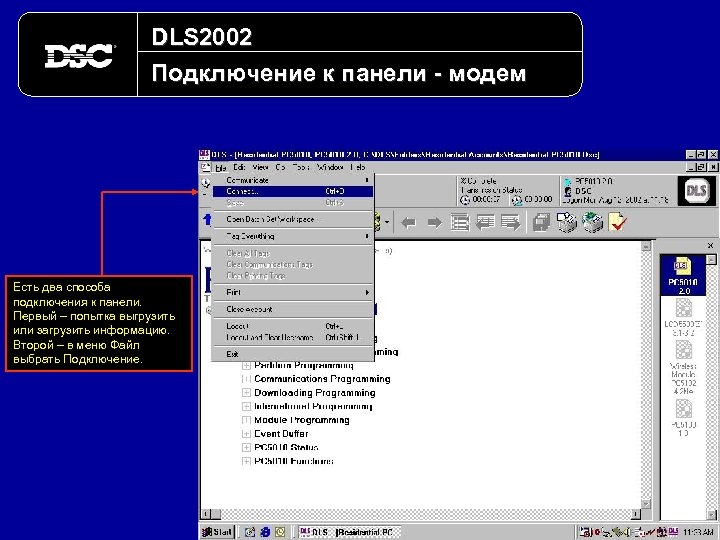Select the PC5010 2.0 module icon

pos(683,275)
